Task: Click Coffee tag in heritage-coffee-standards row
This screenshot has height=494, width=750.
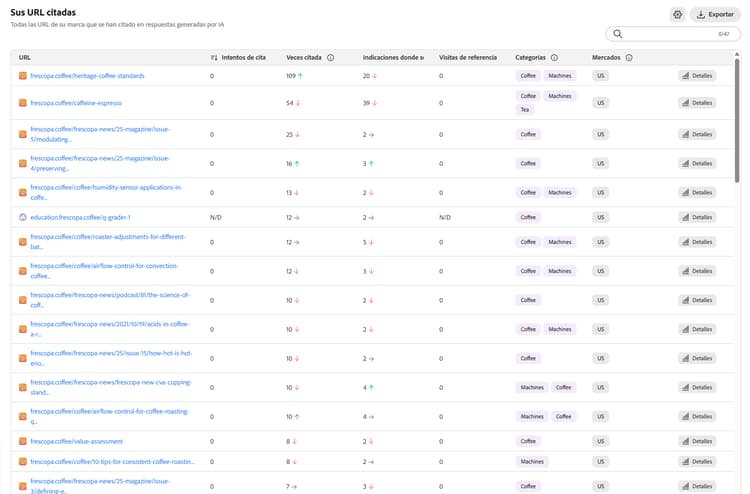Action: pos(528,76)
